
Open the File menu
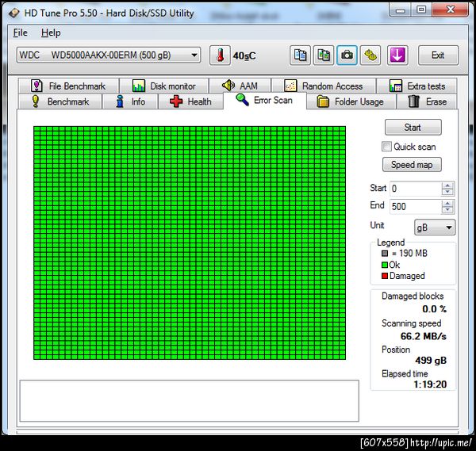point(21,32)
